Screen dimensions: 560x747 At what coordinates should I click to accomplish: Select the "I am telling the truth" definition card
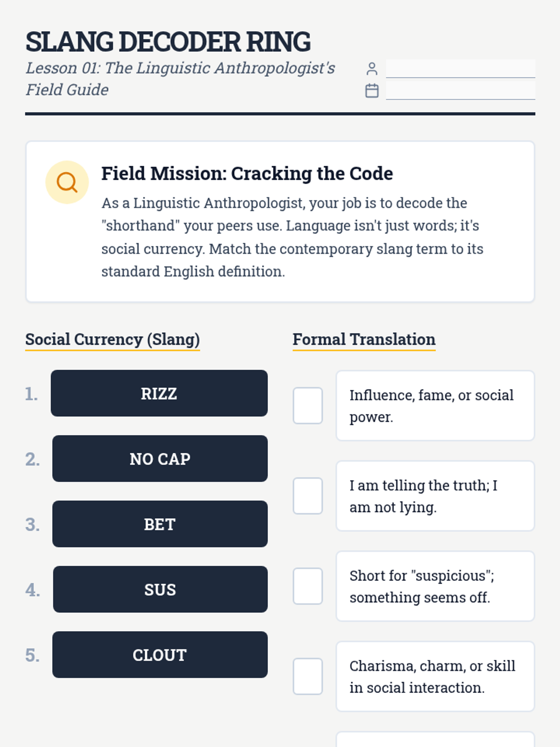435,496
